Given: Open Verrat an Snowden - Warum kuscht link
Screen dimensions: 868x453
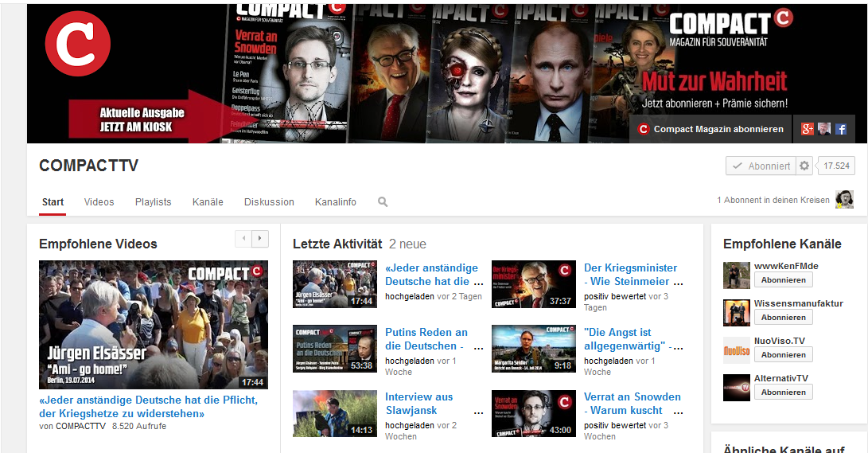Looking at the screenshot, I should [x=633, y=404].
